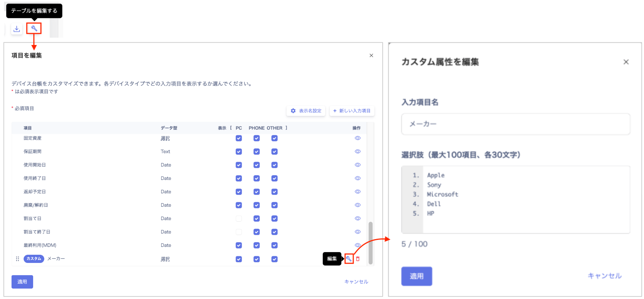Open the table edit wrench icon
Viewport: 644px width, 299px height.
34,29
